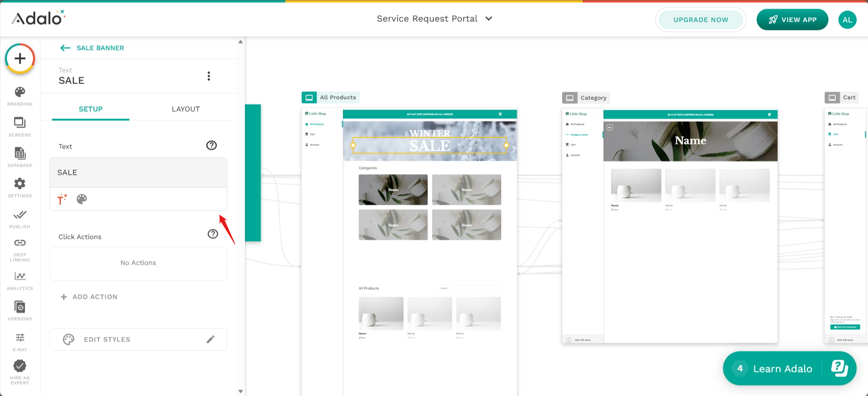This screenshot has height=396, width=868.
Task: Select the SALE text on the canvas banner
Action: (x=429, y=146)
